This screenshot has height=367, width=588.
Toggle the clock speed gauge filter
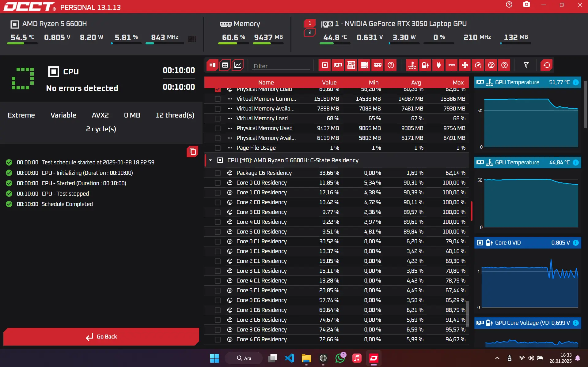pos(478,65)
